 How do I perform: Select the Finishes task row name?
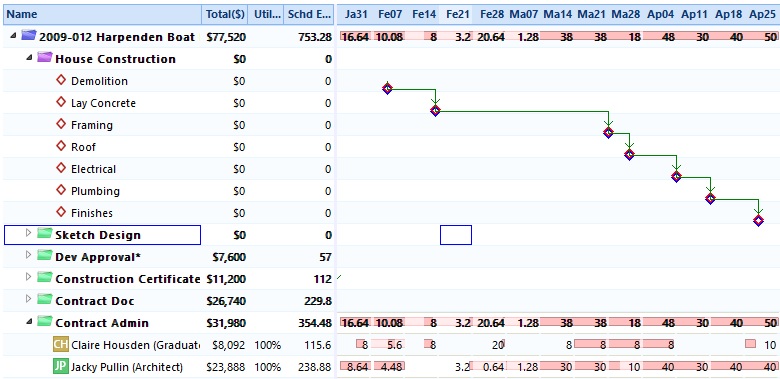(92, 213)
